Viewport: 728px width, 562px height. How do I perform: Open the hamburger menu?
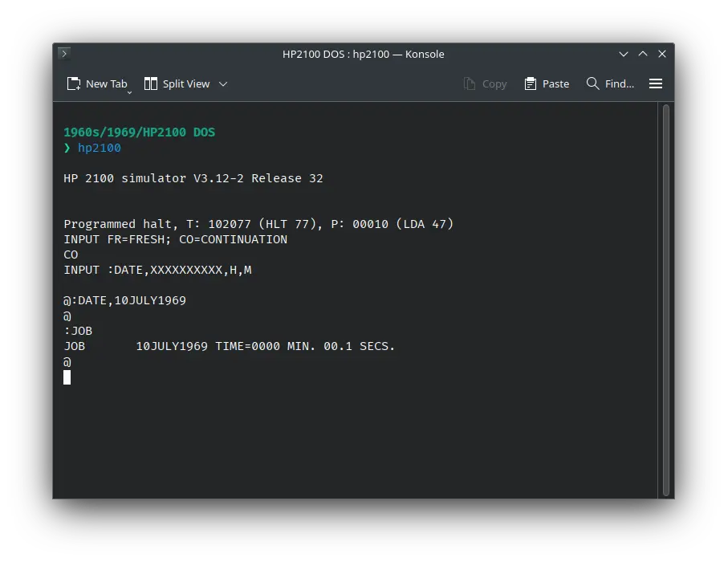pyautogui.click(x=656, y=83)
